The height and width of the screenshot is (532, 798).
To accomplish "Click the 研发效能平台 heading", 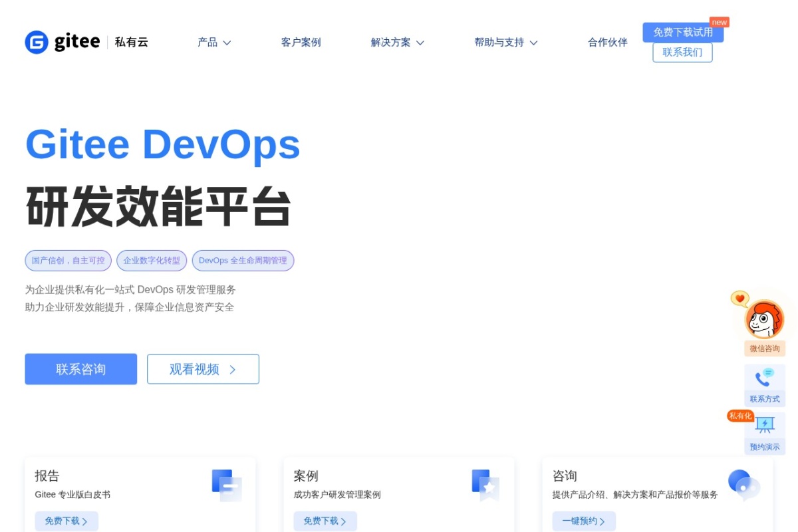I will tap(159, 207).
